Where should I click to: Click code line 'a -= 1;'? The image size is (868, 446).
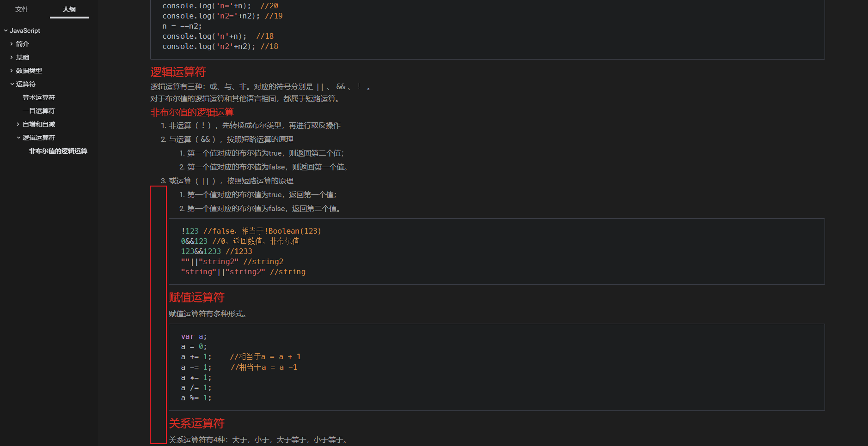point(239,368)
